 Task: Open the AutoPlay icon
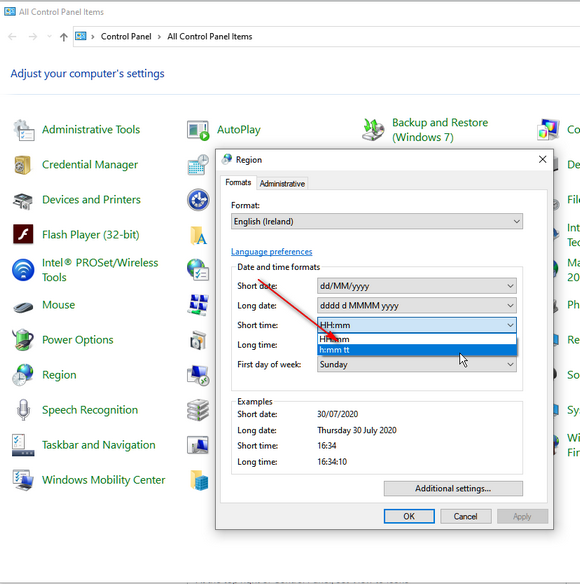[x=198, y=130]
